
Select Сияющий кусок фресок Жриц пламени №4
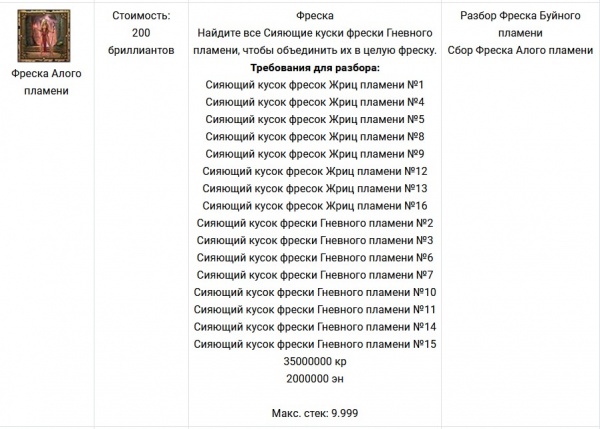(315, 102)
